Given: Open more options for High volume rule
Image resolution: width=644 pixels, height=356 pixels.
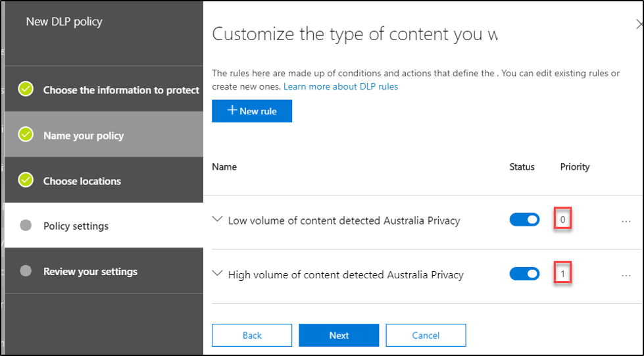Looking at the screenshot, I should pos(626,275).
